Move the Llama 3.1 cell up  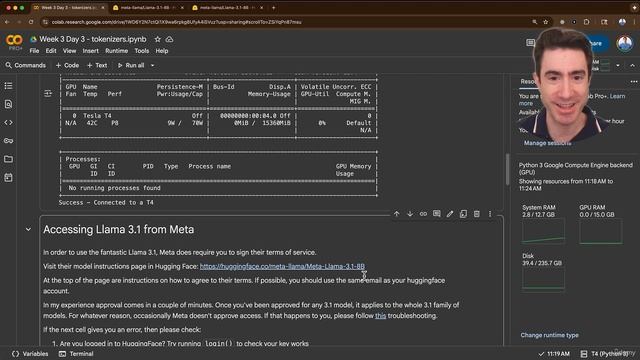(396, 214)
